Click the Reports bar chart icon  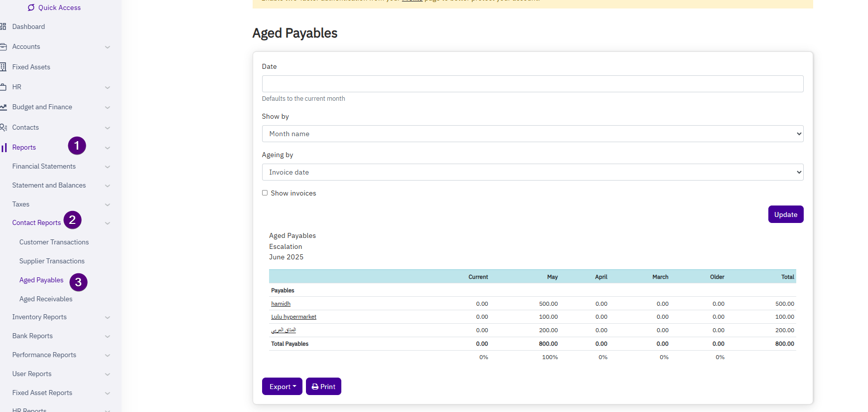click(x=4, y=148)
